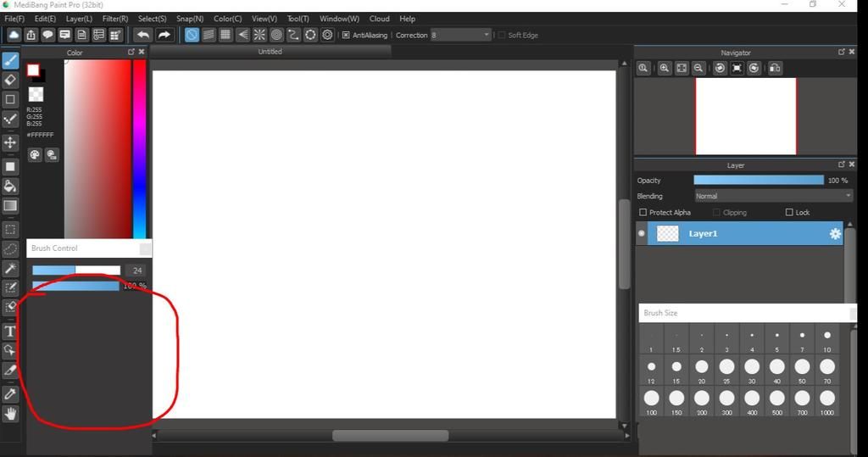
Task: Click the transparent color swatch
Action: [36, 94]
